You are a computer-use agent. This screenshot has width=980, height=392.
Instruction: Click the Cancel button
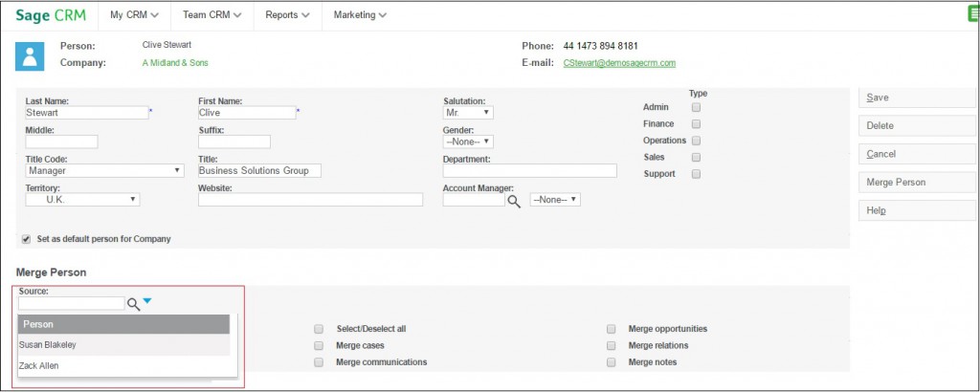pyautogui.click(x=917, y=154)
